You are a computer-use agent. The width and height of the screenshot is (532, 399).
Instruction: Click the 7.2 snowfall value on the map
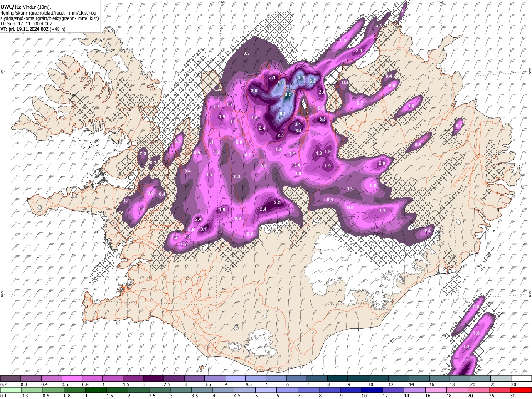click(x=302, y=78)
